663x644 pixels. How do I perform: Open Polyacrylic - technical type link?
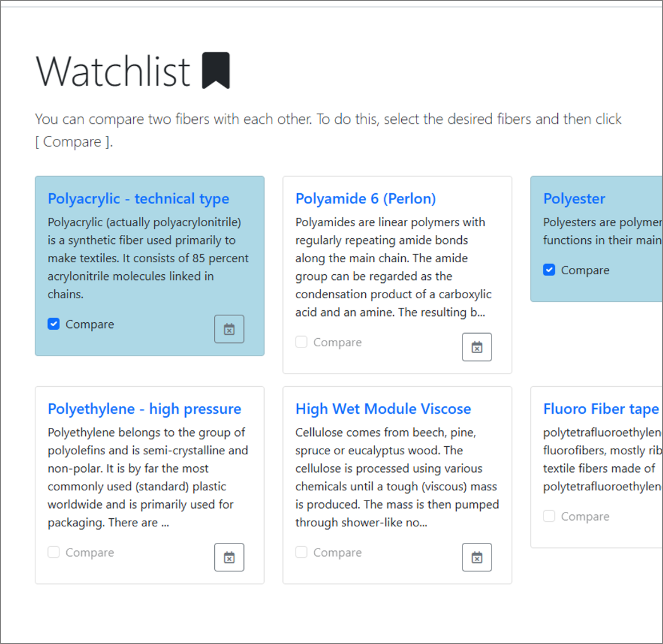pos(138,199)
